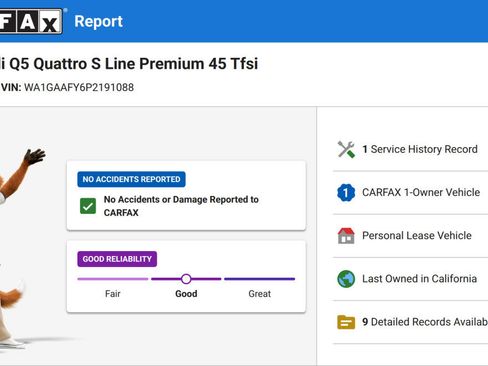The width and height of the screenshot is (488, 366).
Task: Click the 'No Accidents or Damage Reported' text
Action: tap(181, 206)
